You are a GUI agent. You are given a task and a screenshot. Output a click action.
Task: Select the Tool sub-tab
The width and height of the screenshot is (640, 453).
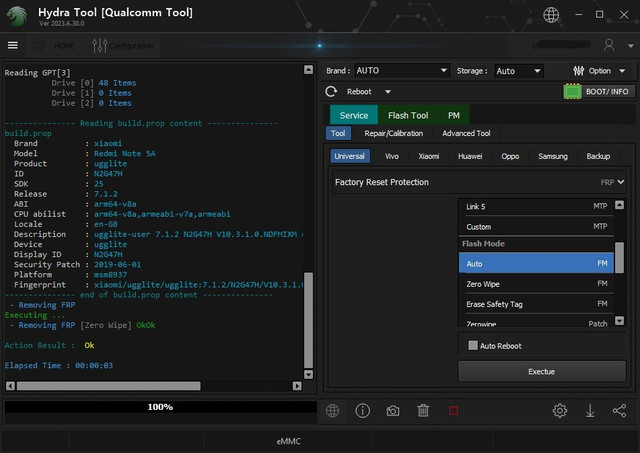point(338,133)
